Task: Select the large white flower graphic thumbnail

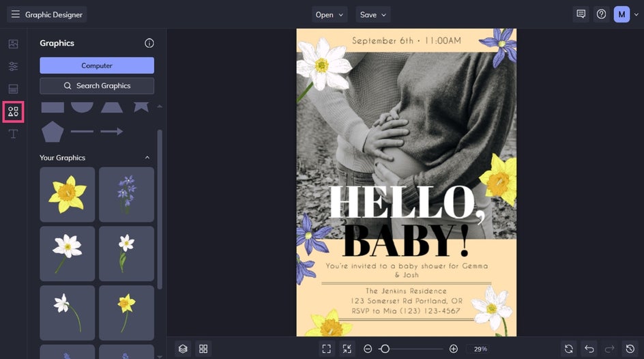Action: tap(68, 253)
